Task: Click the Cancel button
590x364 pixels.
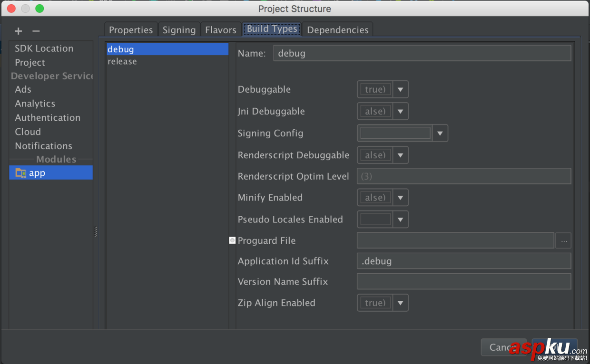Action: (503, 347)
